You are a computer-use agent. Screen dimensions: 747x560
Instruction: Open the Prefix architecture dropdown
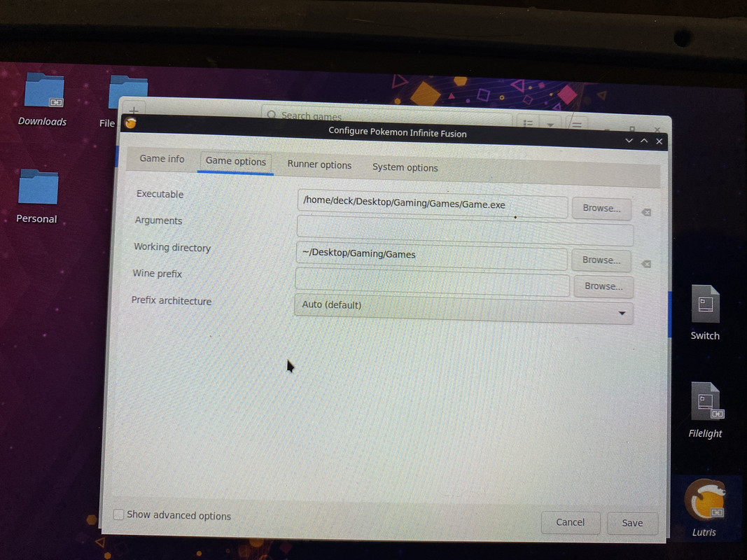tap(463, 309)
